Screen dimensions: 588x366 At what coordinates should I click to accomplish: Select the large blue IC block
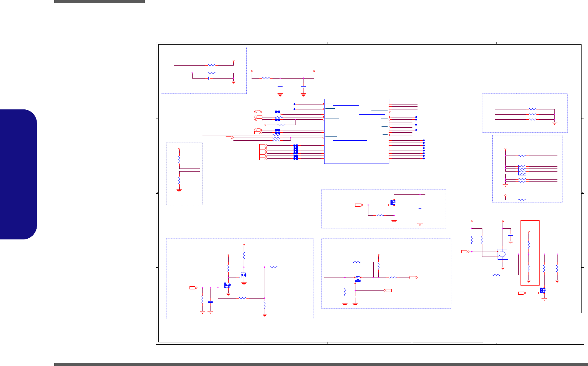357,132
